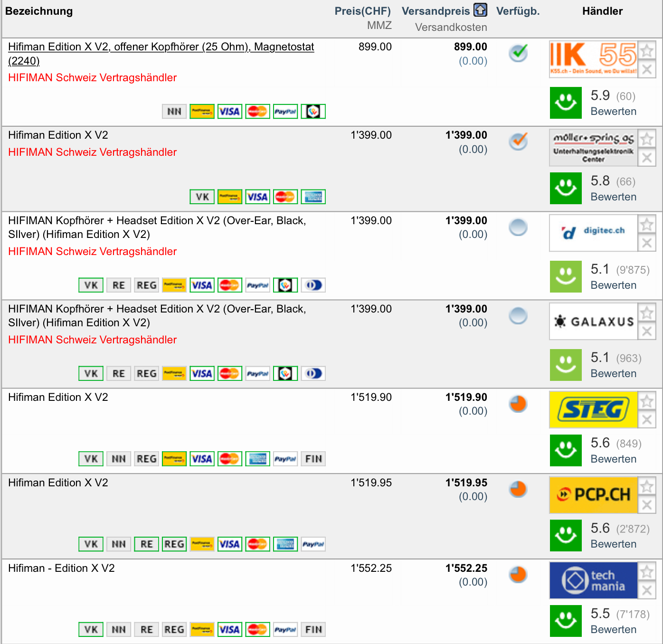
Task: Click availability checkmark icon for K55 offer
Action: tap(518, 53)
